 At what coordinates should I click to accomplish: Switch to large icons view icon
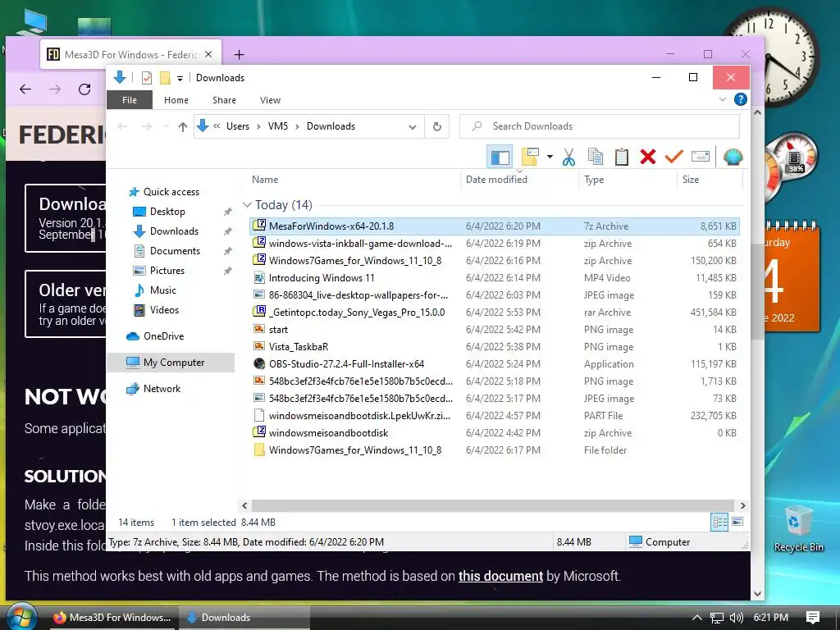[737, 522]
